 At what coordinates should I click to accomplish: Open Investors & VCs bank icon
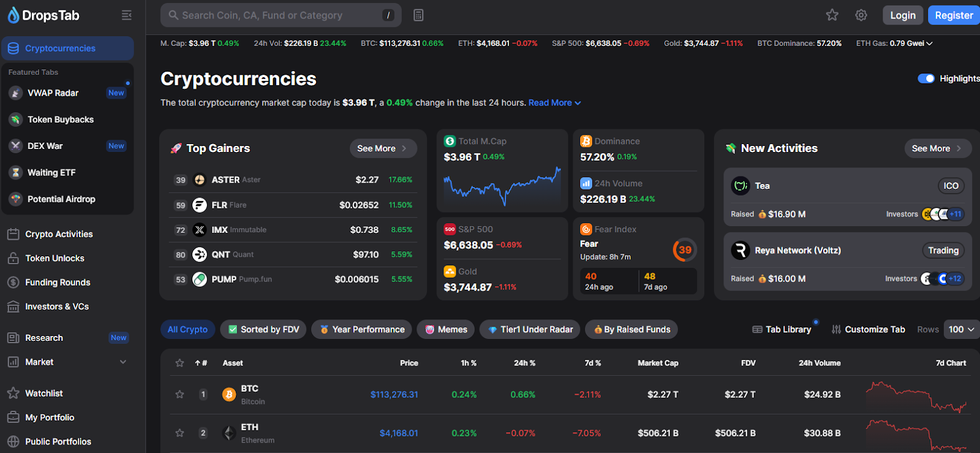pyautogui.click(x=13, y=306)
